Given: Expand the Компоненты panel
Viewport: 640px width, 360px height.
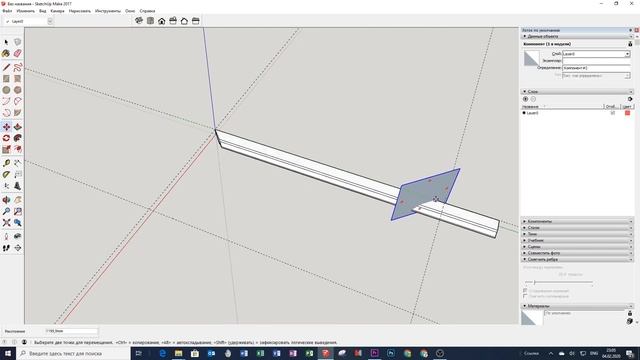Looking at the screenshot, I should tap(577, 221).
